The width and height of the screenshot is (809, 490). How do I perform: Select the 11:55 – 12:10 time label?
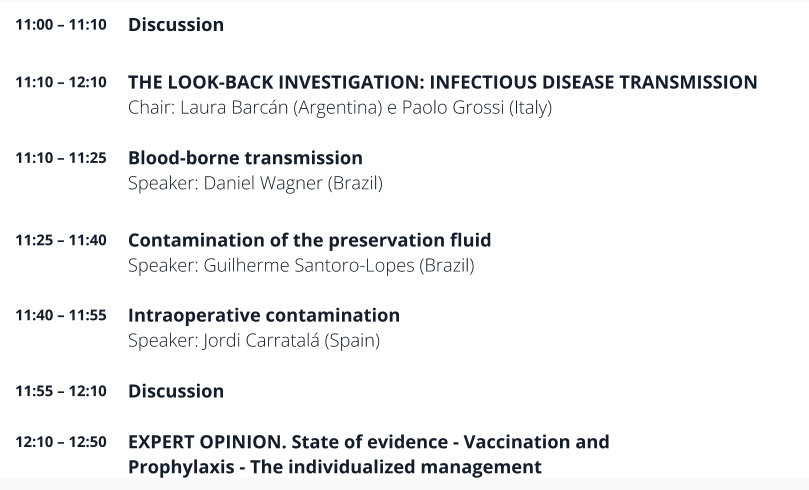point(60,391)
